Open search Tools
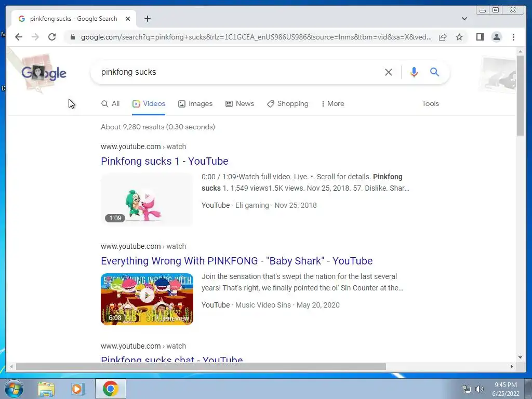The image size is (532, 399). (x=430, y=104)
